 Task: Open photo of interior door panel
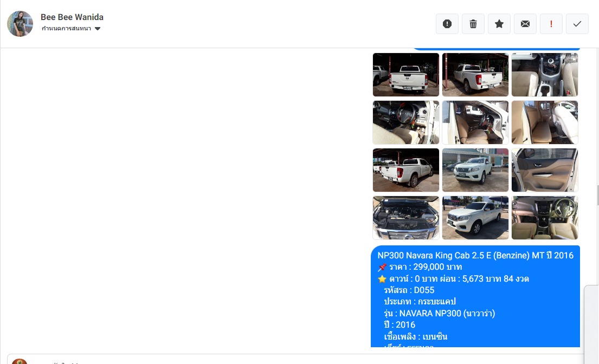point(545,170)
